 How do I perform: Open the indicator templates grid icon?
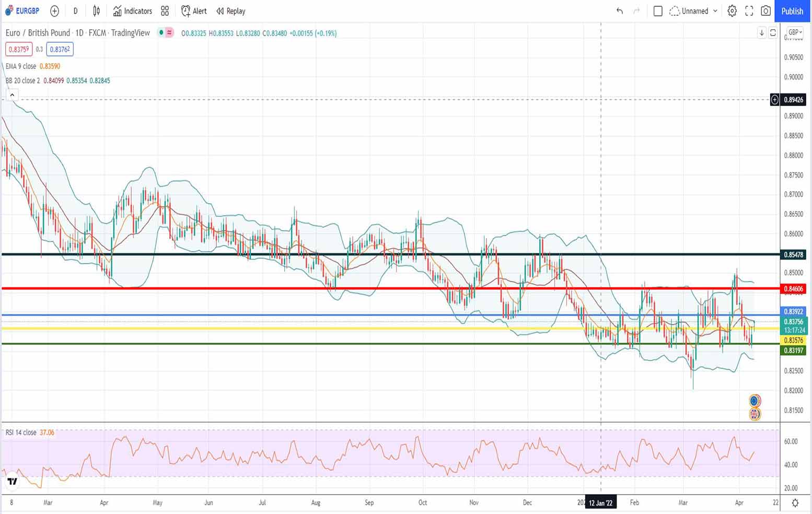(x=165, y=11)
